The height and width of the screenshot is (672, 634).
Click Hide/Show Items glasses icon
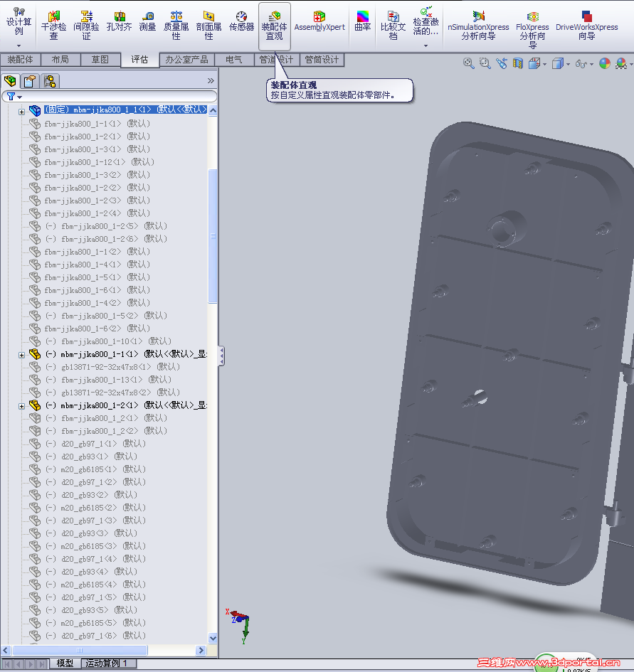pos(581,64)
